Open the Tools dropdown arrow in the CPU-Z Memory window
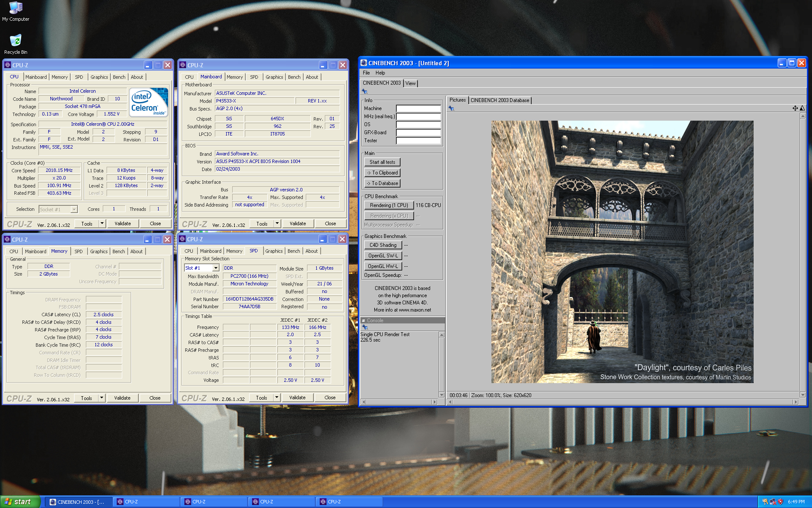This screenshot has width=812, height=508. pyautogui.click(x=101, y=398)
